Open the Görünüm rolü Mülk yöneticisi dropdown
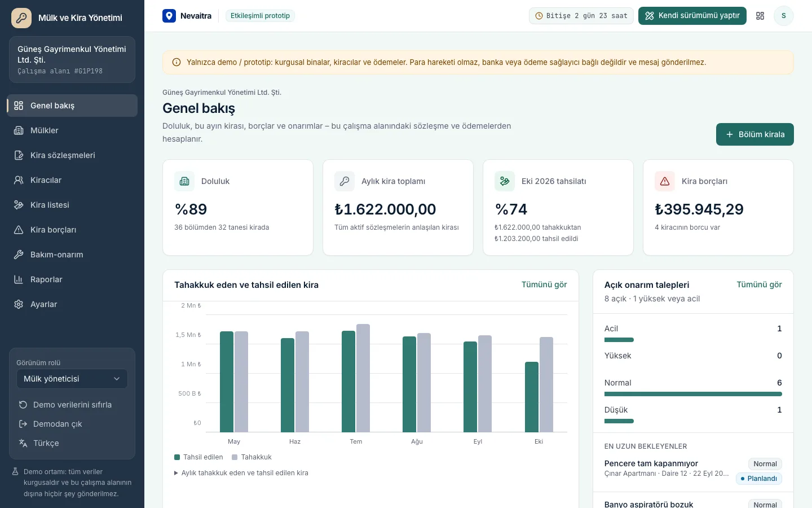 coord(72,379)
